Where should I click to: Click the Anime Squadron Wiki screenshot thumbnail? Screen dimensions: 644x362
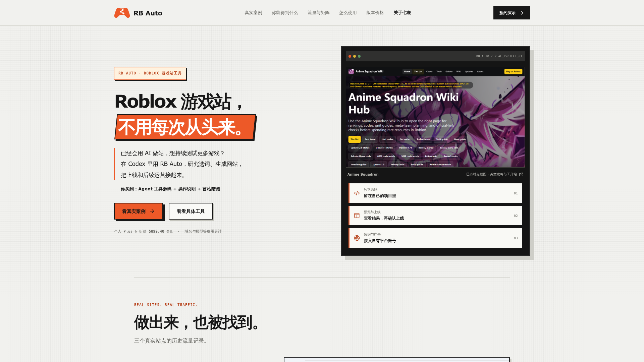pos(435,117)
